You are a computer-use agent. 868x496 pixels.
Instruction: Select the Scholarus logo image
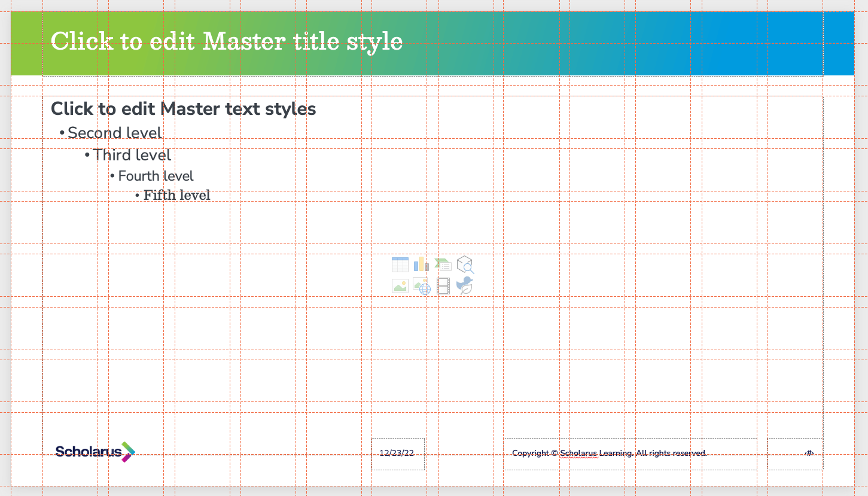tap(95, 452)
